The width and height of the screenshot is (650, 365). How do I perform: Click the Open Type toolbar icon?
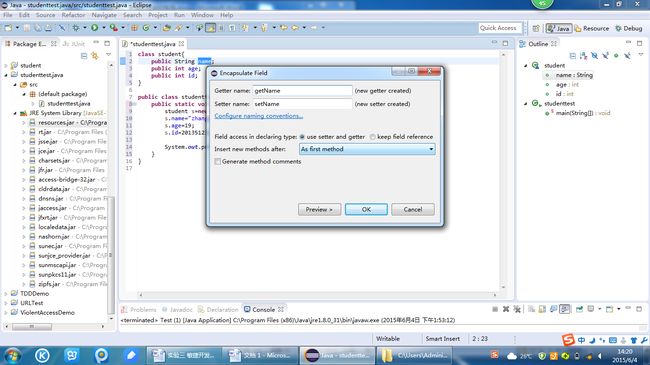[x=166, y=28]
